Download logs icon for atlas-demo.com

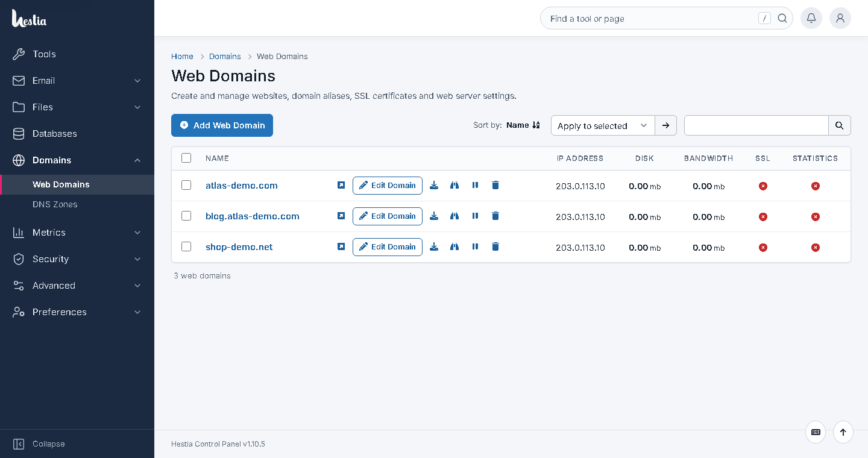[434, 186]
